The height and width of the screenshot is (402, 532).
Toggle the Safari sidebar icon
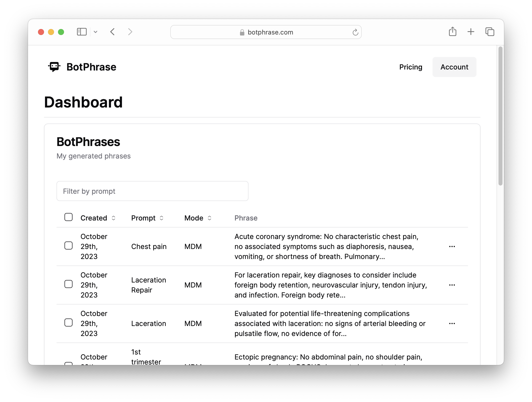coord(82,32)
